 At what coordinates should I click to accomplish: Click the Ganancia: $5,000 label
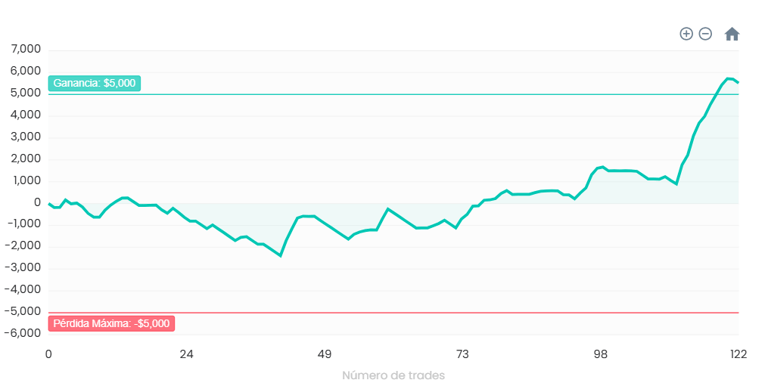pyautogui.click(x=95, y=83)
